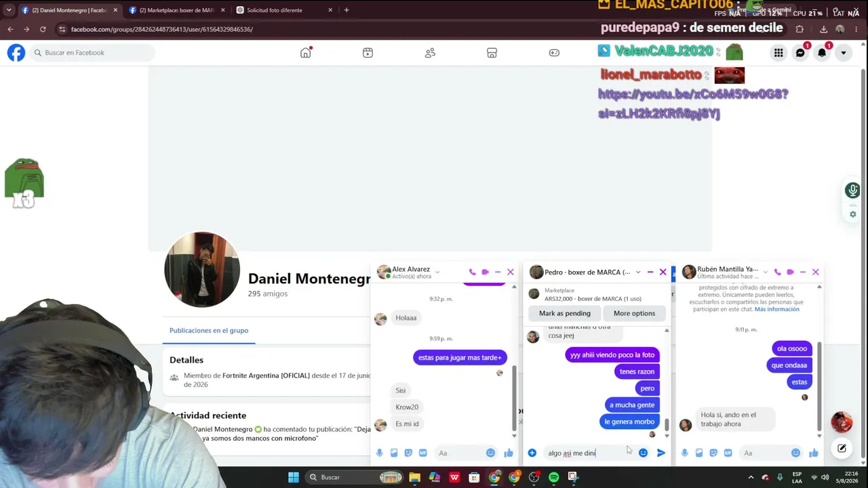Image resolution: width=868 pixels, height=488 pixels.
Task: Reload the page in Chrome
Action: pos(43,29)
